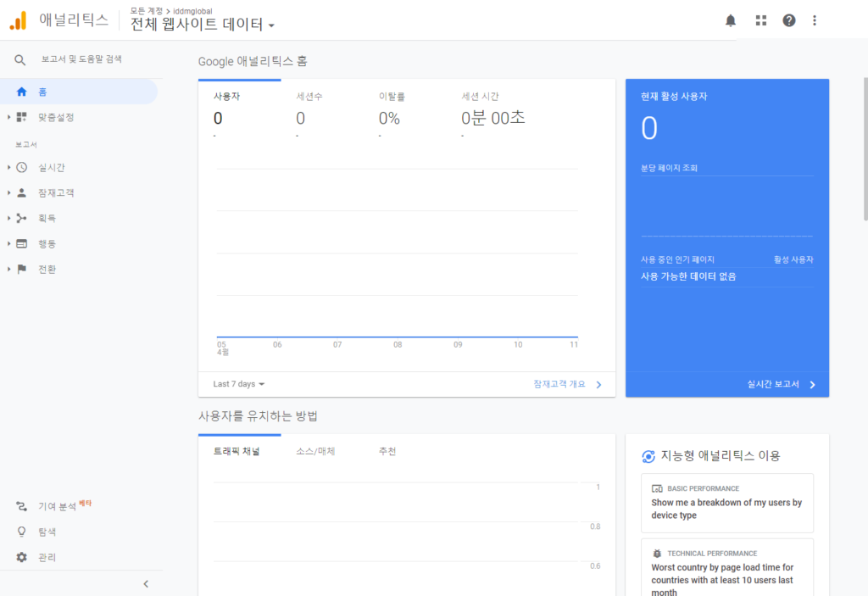Open the Last 7 days date dropdown
Image resolution: width=868 pixels, height=596 pixels.
click(239, 384)
